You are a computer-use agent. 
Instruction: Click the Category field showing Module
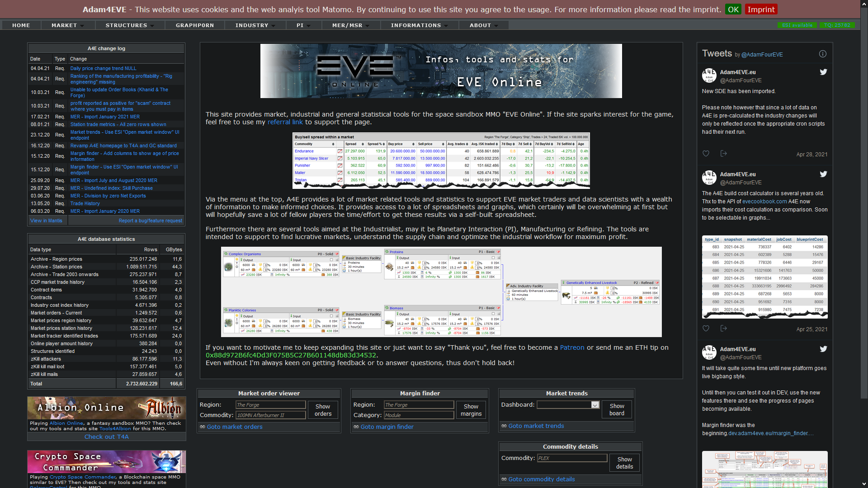419,415
